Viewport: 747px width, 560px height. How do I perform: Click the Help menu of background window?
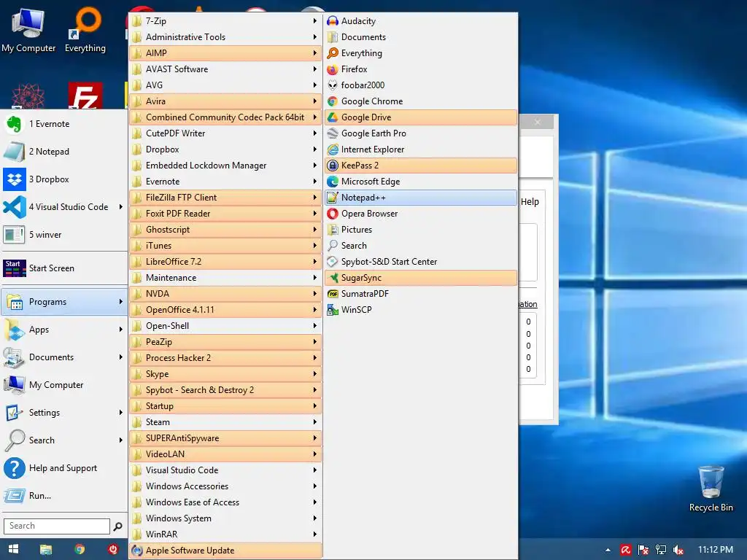click(530, 202)
